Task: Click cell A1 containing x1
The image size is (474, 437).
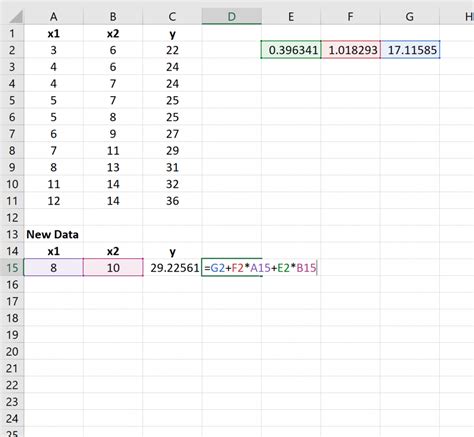Action: [54, 33]
